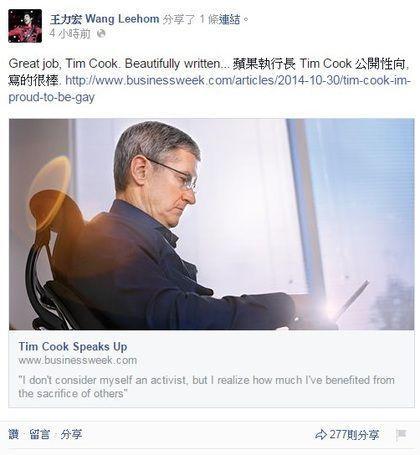
Task: Open the 4小時前 timestamp link
Action: click(70, 34)
